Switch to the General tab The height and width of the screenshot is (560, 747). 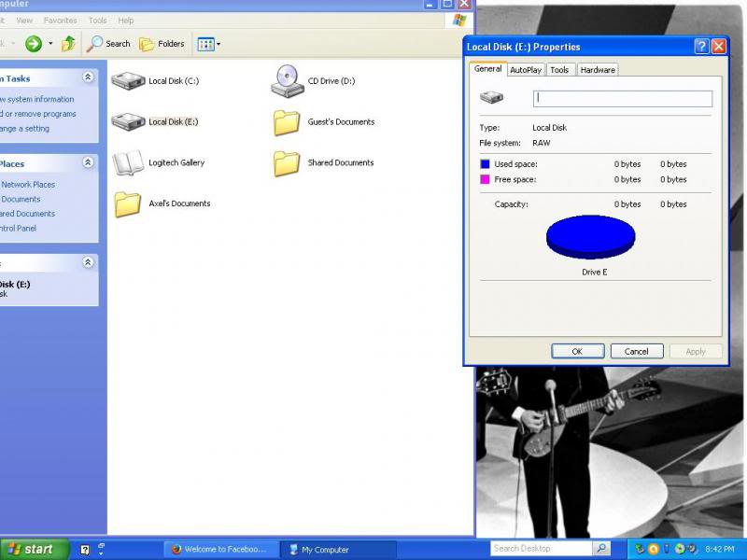pos(487,69)
